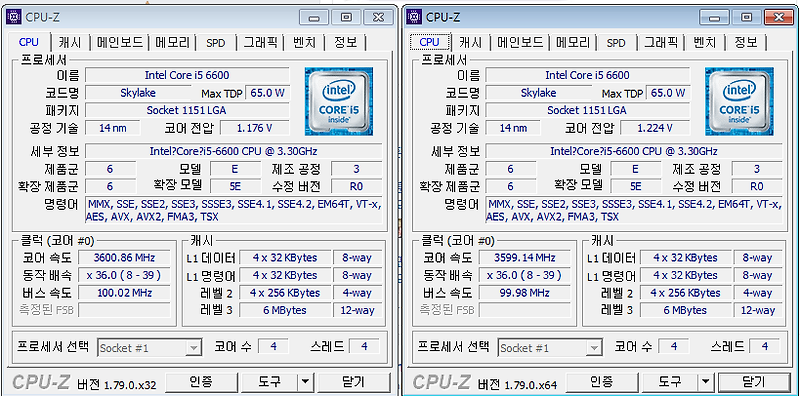Click the 14 nm process value in left window
The image size is (800, 396).
[x=113, y=128]
